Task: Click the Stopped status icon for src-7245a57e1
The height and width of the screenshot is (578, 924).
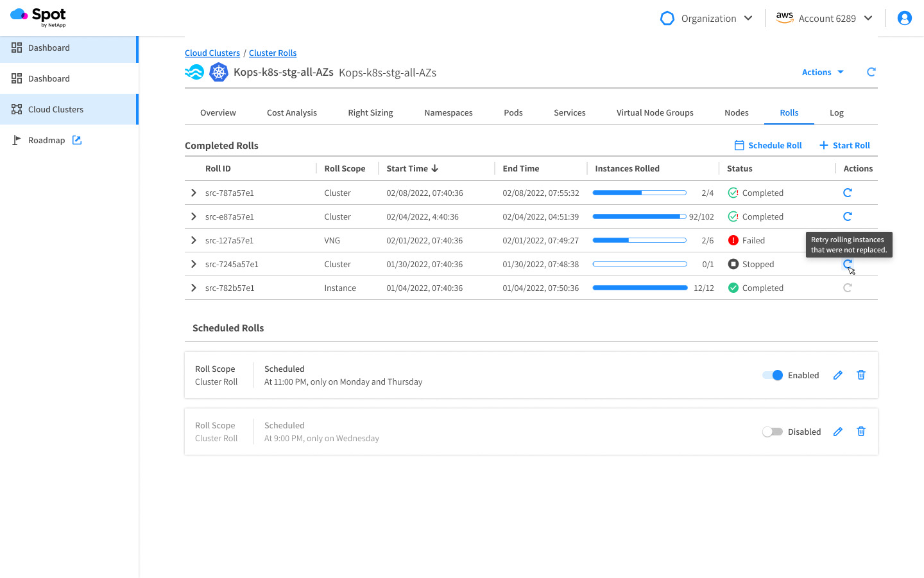Action: pyautogui.click(x=733, y=264)
